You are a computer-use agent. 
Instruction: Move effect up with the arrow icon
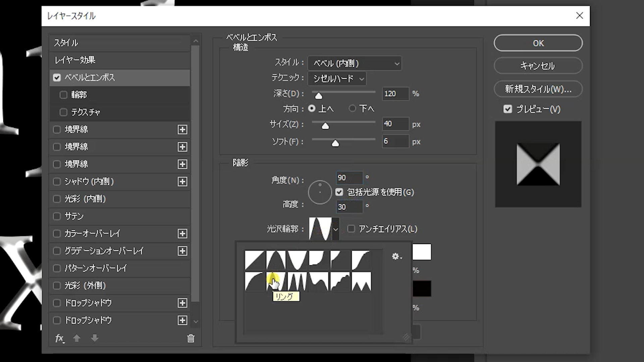tap(77, 338)
